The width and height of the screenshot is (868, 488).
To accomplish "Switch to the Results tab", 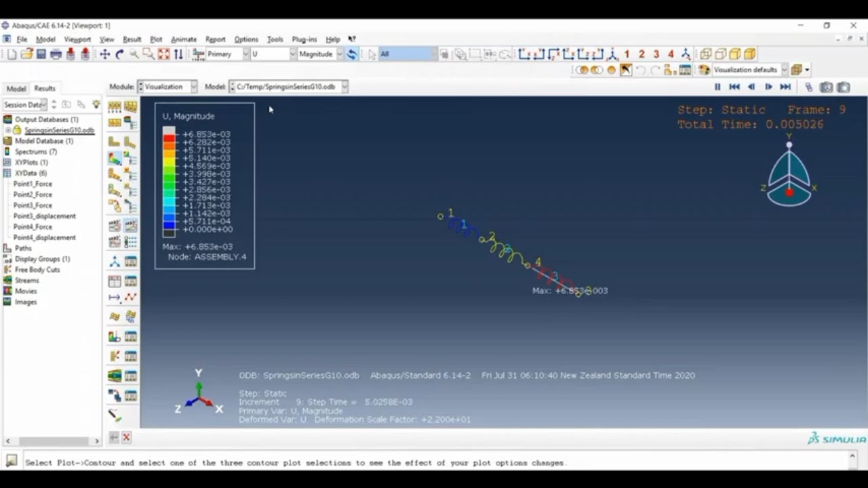I will pyautogui.click(x=45, y=88).
